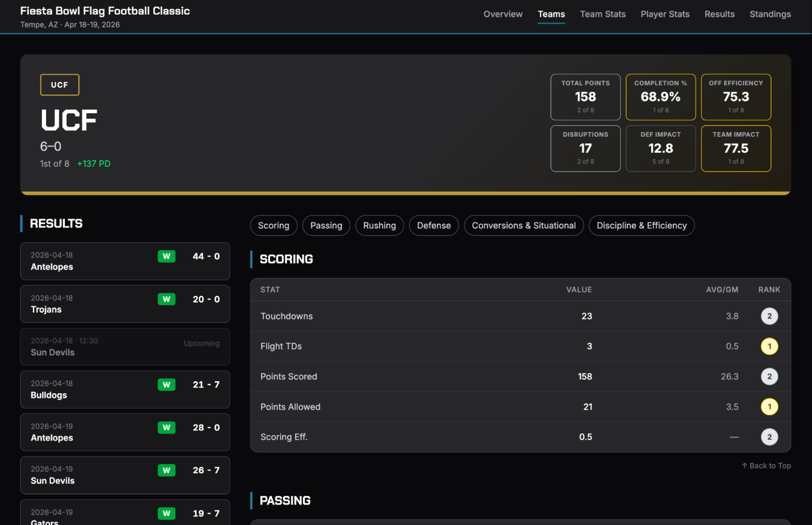
Task: Open the 28 - 0 Antelopes result
Action: [x=125, y=432]
